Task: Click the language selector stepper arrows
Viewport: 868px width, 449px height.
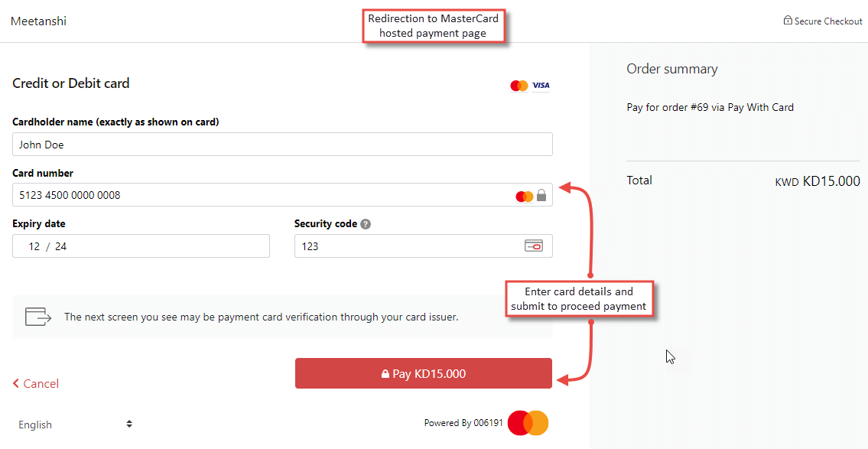Action: pyautogui.click(x=128, y=424)
